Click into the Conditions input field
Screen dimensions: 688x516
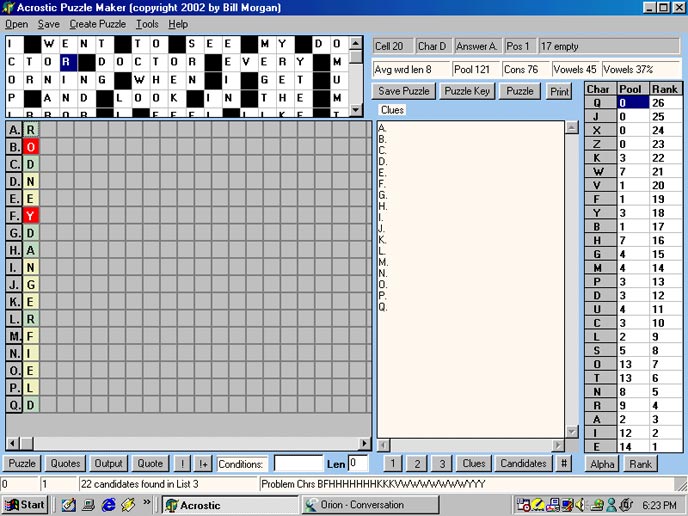click(298, 464)
